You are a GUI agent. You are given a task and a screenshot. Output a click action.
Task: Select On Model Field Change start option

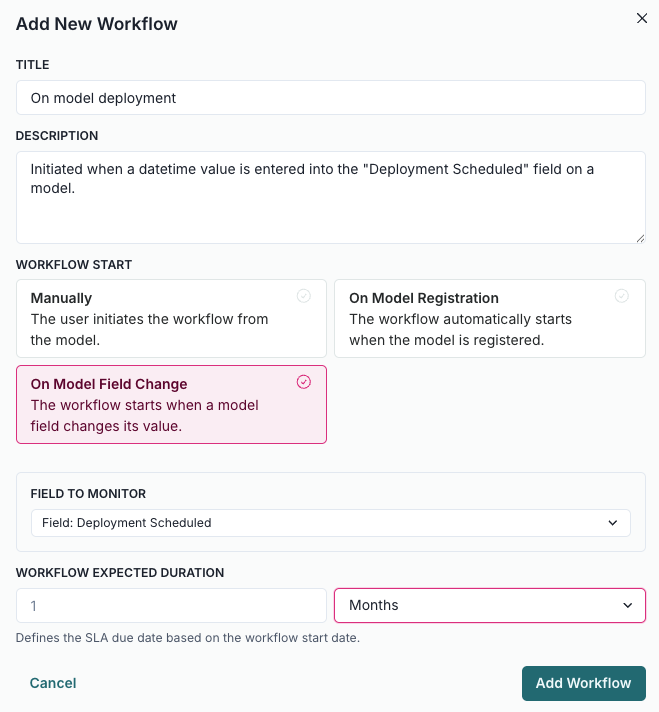point(171,404)
